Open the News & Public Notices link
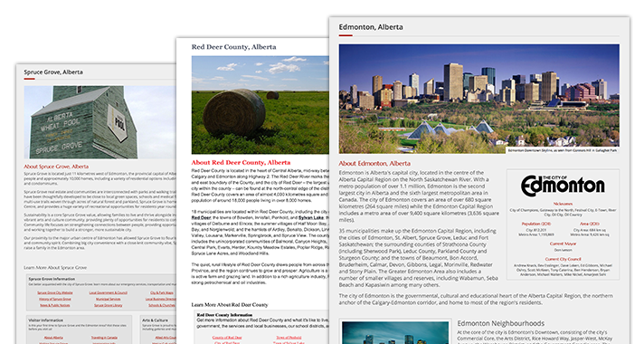Screen dimensions: 644x344 [55, 305]
